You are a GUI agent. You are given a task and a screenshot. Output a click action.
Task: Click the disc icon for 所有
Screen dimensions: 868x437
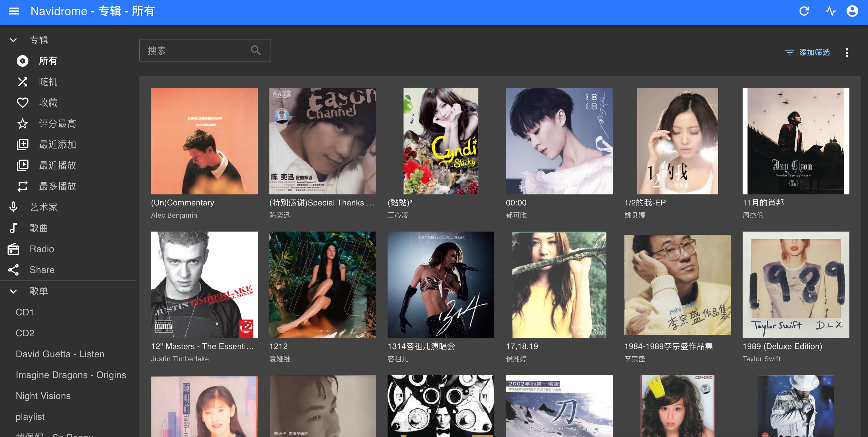click(x=23, y=61)
